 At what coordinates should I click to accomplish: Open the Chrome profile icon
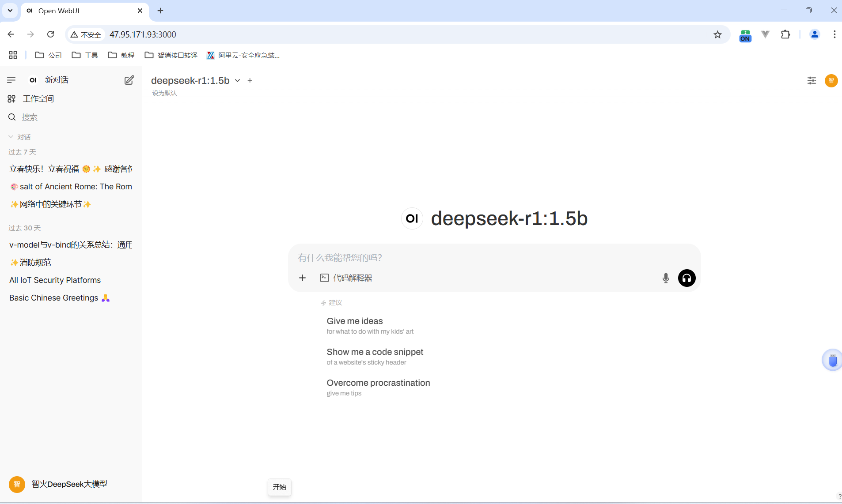(815, 34)
